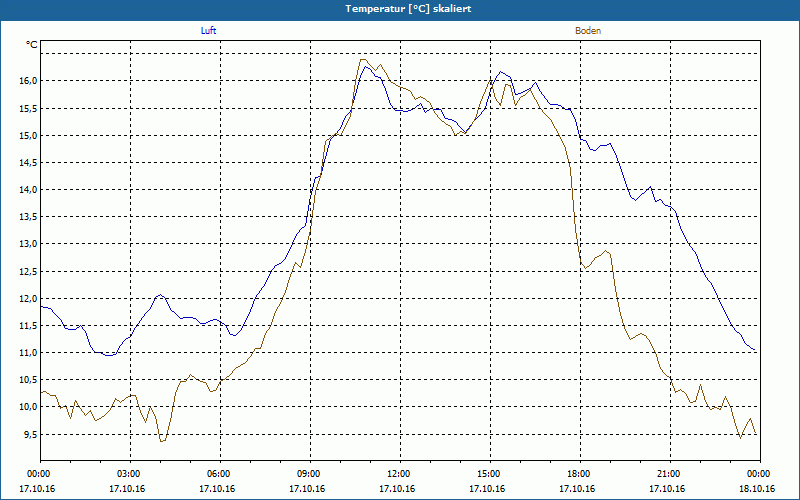Viewport: 800px width, 500px height.
Task: Click the 12,0 y-axis label
Action: [x=29, y=298]
